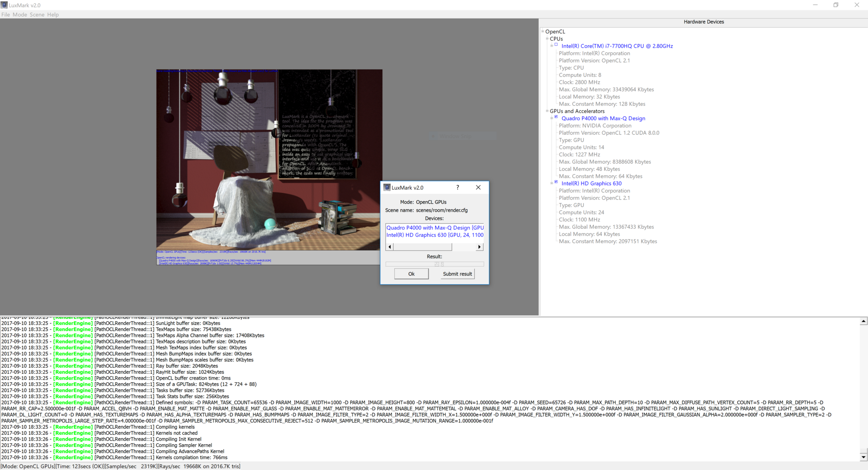Click the right arrow of the devices list scrollbar

(480, 247)
